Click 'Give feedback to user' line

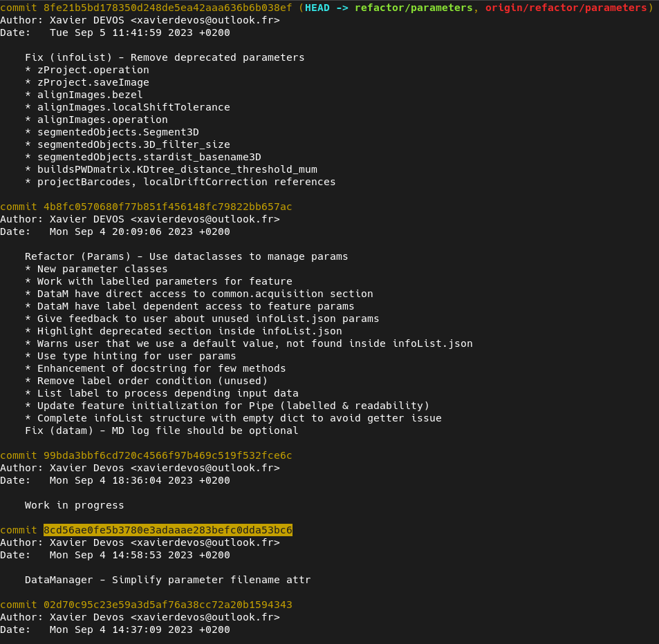(x=202, y=319)
